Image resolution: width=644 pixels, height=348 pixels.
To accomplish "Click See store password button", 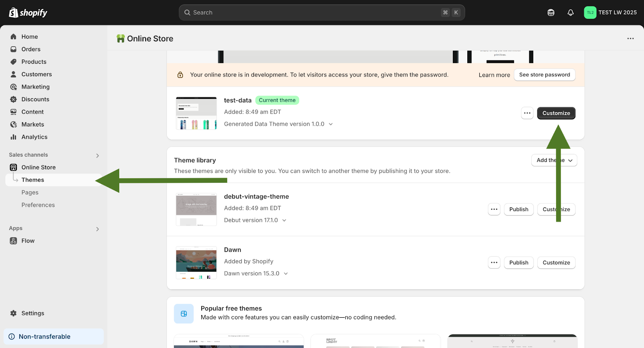I will click(545, 75).
